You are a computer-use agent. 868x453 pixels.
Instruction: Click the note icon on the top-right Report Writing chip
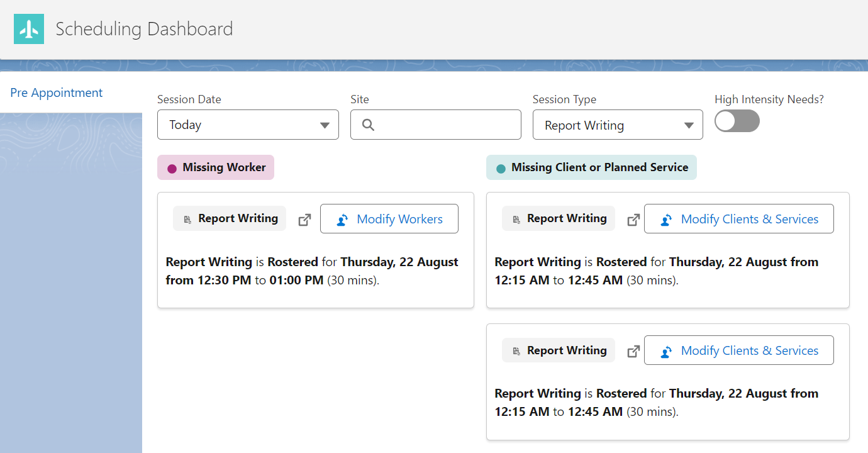point(516,218)
